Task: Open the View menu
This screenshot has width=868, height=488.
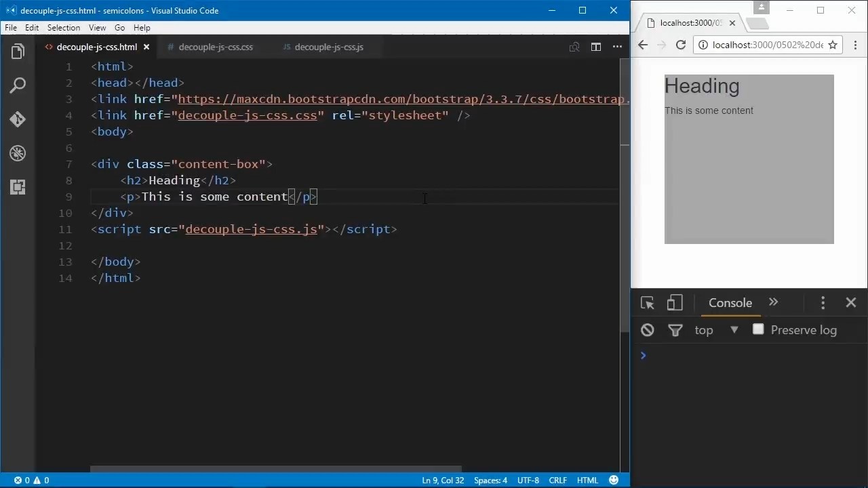Action: tap(97, 28)
